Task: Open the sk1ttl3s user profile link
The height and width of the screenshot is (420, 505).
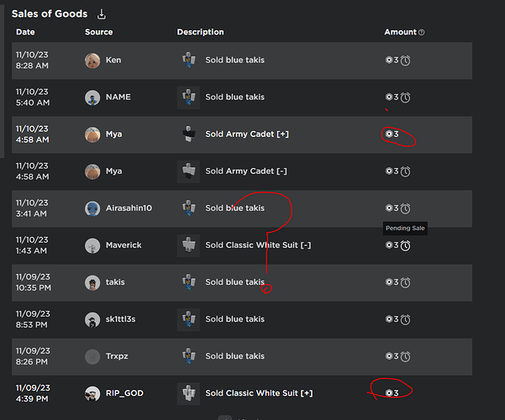Action: click(120, 319)
